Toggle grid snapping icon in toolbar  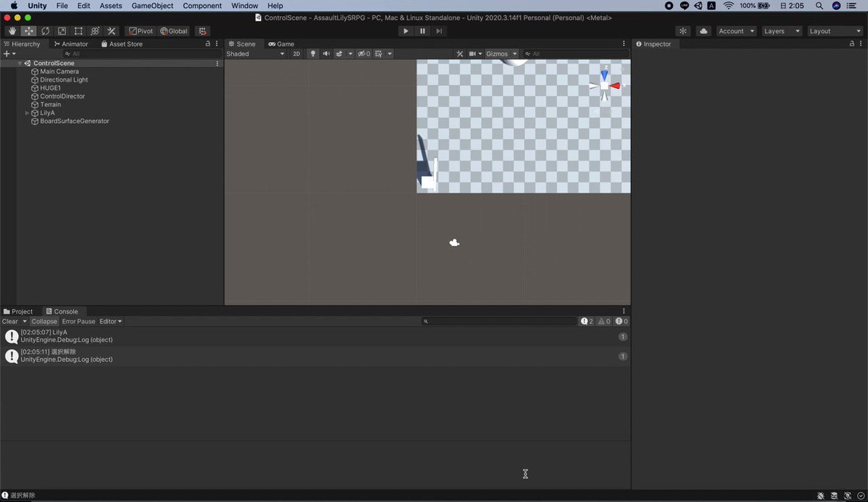(203, 31)
